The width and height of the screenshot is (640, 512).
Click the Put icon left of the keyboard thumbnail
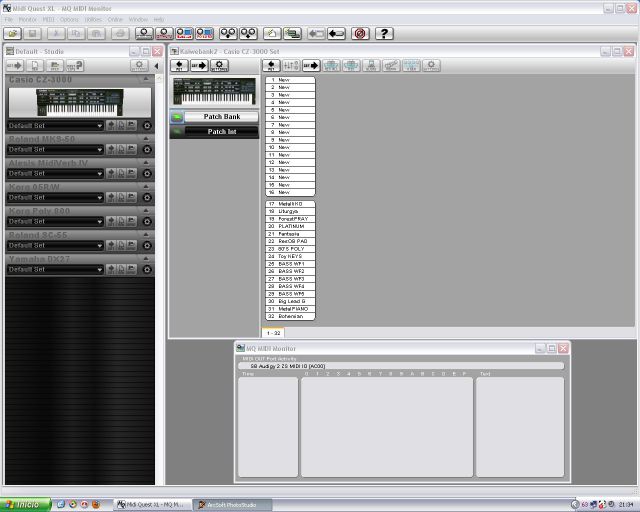(179, 65)
